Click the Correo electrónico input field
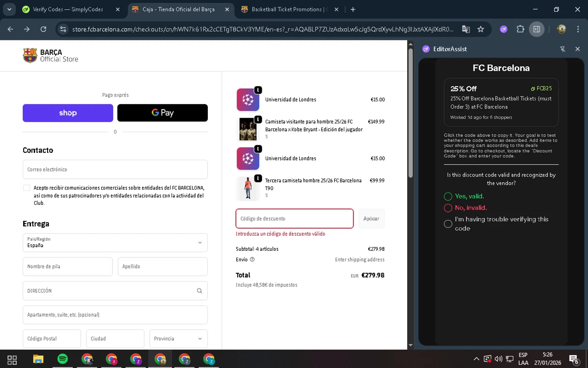Image resolution: width=588 pixels, height=368 pixels. click(115, 169)
